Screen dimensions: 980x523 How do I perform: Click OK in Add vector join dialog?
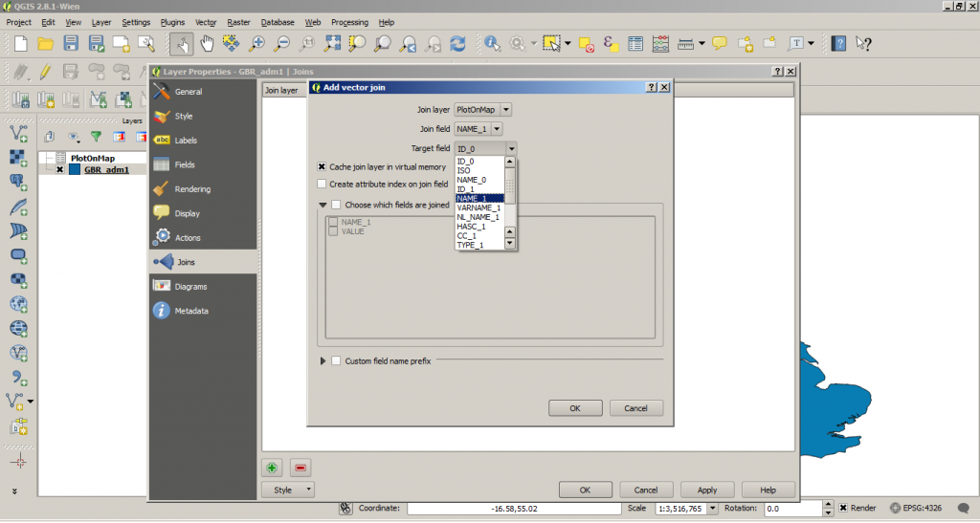tap(575, 408)
